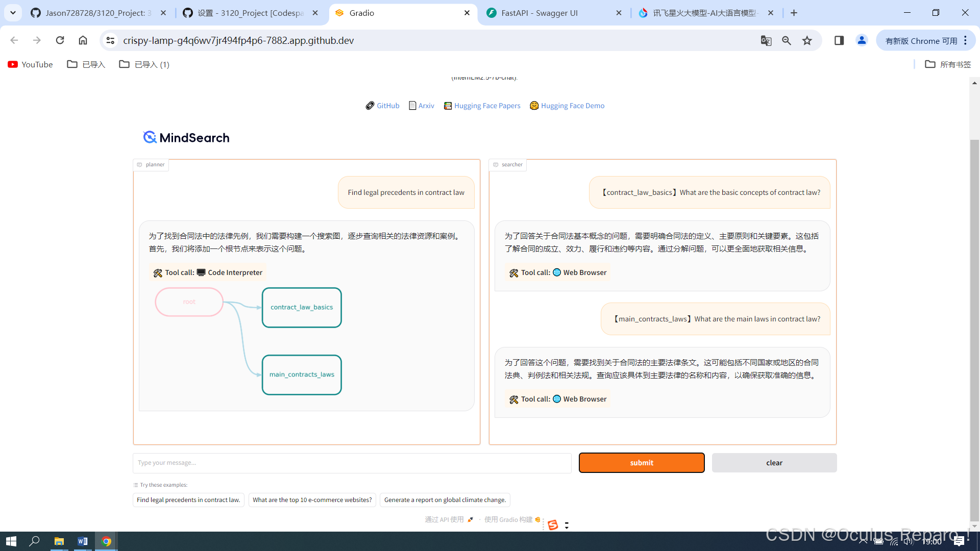Click the chat bubble icon on planner label
Screen dimensions: 980x551
click(x=140, y=164)
